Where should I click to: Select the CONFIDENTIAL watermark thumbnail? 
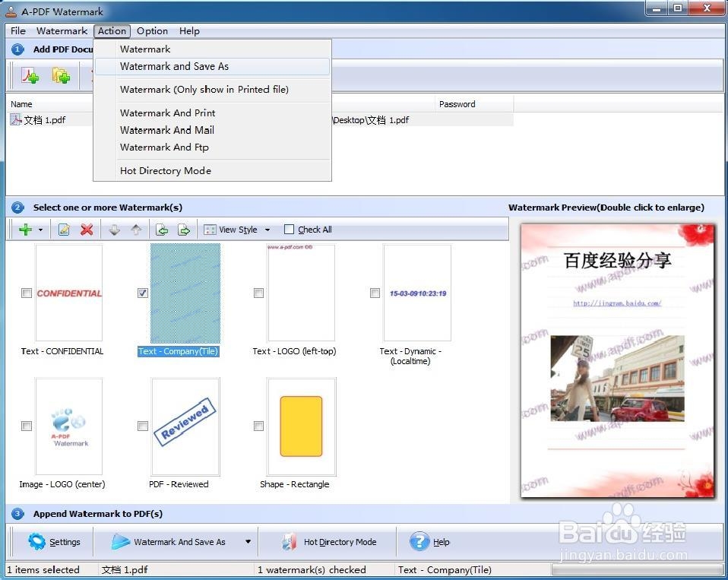click(69, 293)
